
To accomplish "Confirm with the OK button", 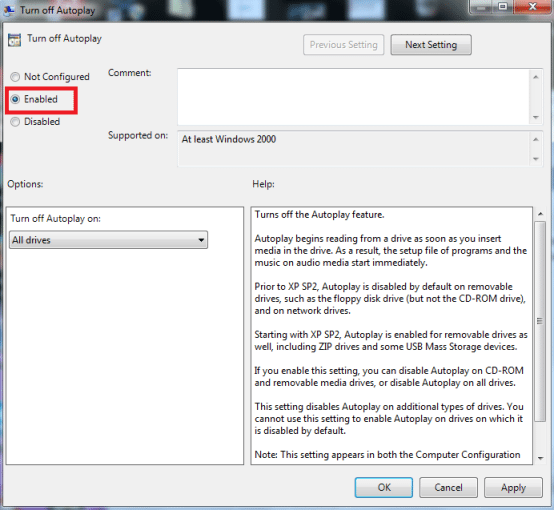I will click(384, 487).
